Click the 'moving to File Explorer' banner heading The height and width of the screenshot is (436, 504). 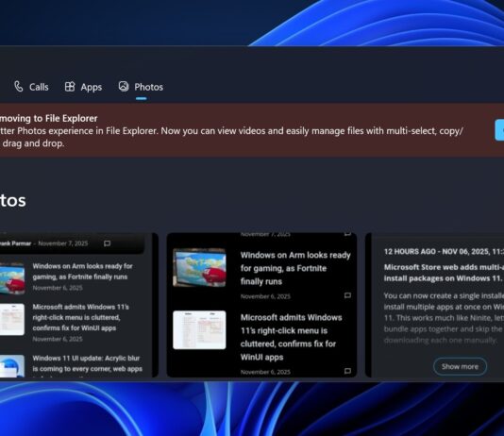pos(48,118)
